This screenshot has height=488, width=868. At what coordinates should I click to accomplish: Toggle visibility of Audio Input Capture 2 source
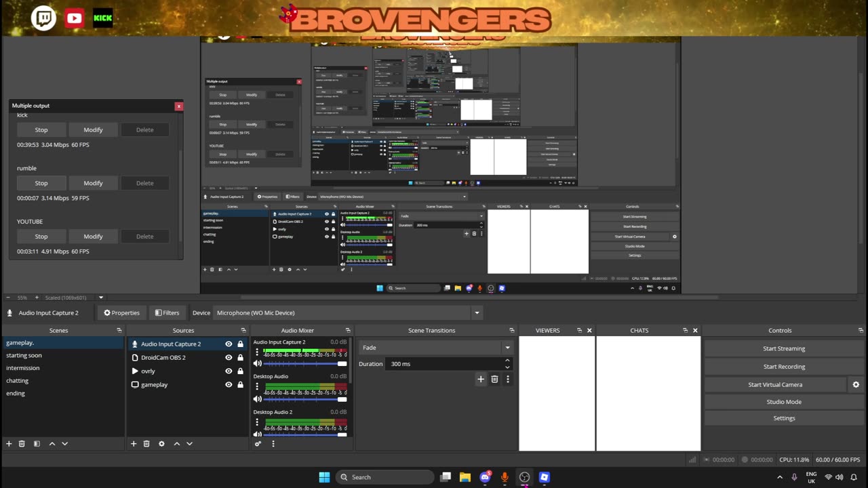(x=229, y=344)
